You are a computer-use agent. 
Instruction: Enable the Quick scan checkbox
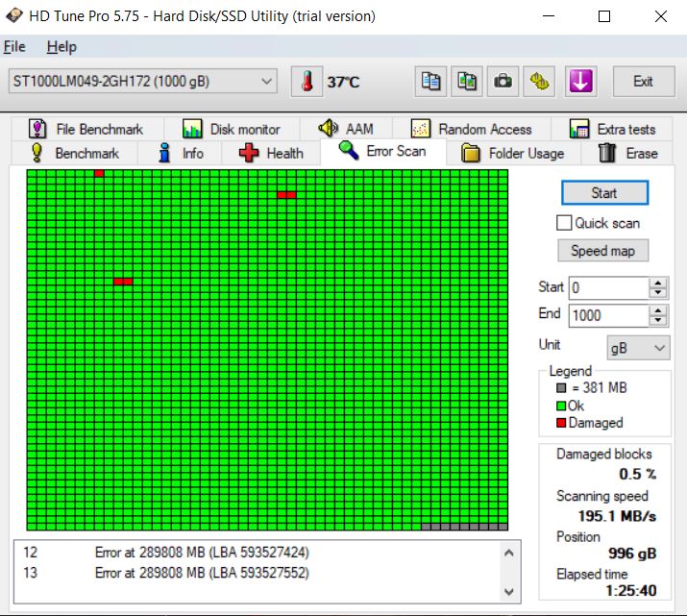(565, 223)
